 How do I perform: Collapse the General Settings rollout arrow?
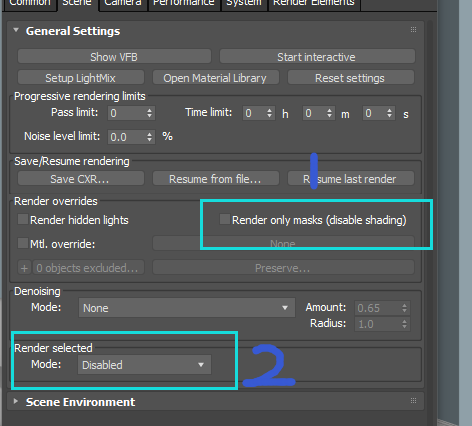(16, 30)
